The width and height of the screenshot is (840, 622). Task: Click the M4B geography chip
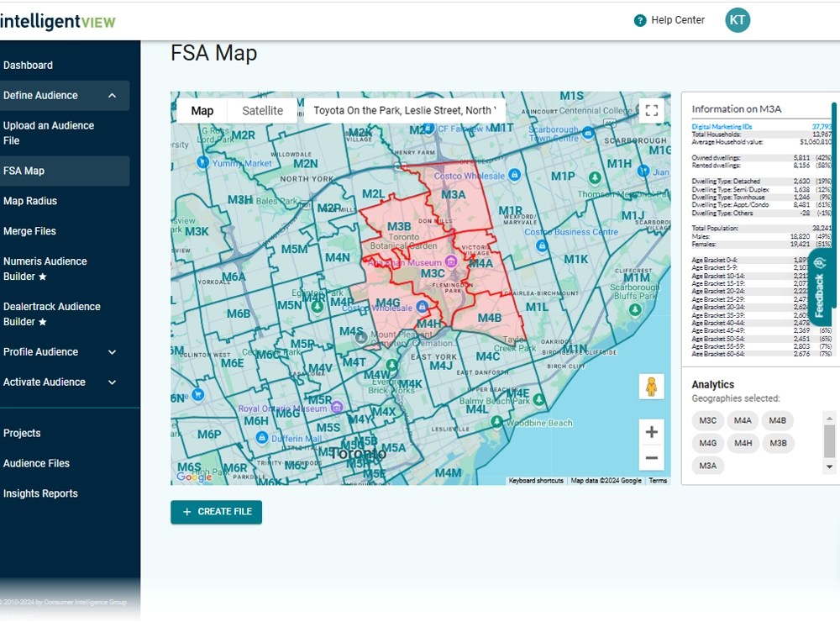pos(777,420)
